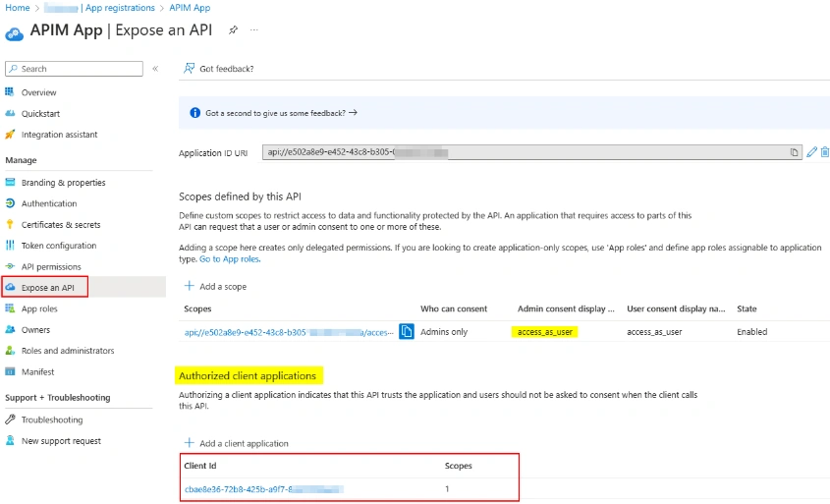Click the Certificates key icon
The height and width of the screenshot is (504, 830).
point(10,224)
